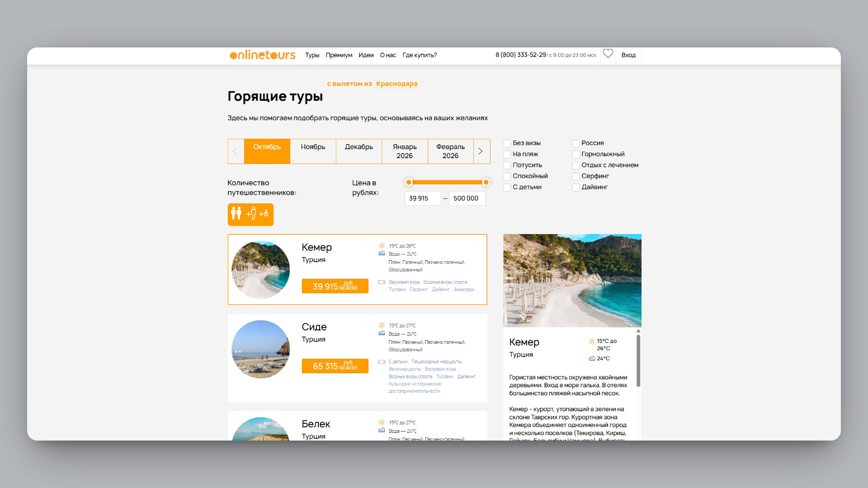This screenshot has width=868, height=488.
Task: Check the С детьми option
Action: pos(507,187)
